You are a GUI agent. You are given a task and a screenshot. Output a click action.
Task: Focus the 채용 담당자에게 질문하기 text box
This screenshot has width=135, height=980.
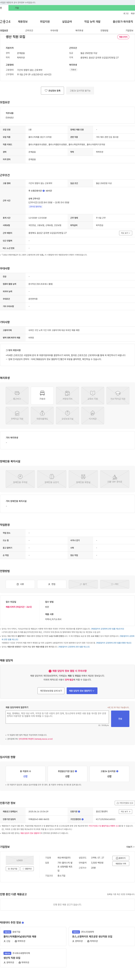coord(57,717)
